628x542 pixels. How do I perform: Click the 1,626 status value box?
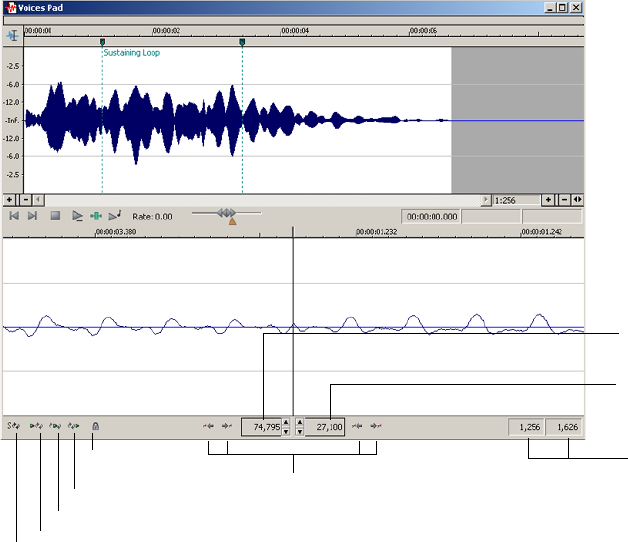564,427
